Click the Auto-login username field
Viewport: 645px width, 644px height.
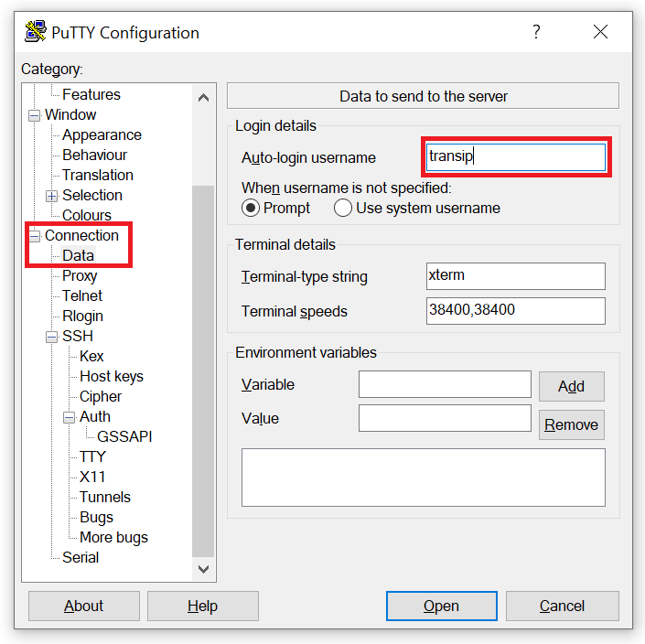(x=516, y=157)
